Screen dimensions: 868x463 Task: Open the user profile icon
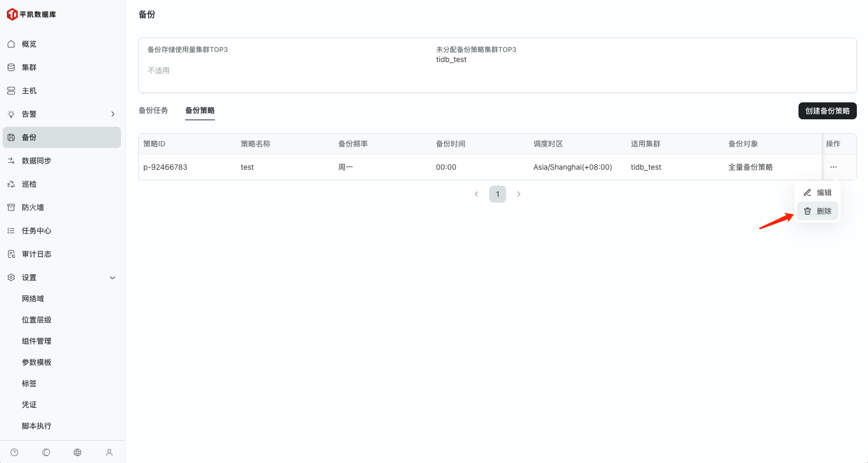pyautogui.click(x=109, y=452)
